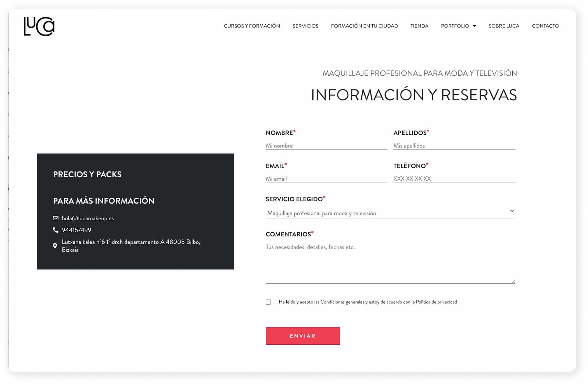Image resolution: width=588 pixels, height=384 pixels.
Task: Click the LUCA logo
Action: point(39,26)
